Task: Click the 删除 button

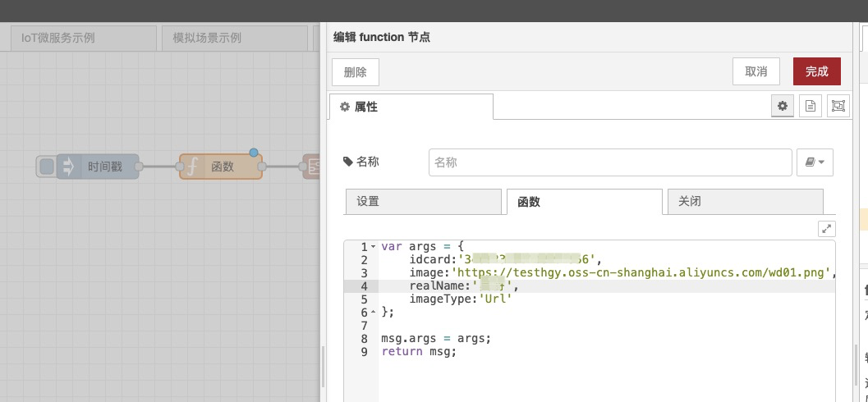Action: click(355, 71)
